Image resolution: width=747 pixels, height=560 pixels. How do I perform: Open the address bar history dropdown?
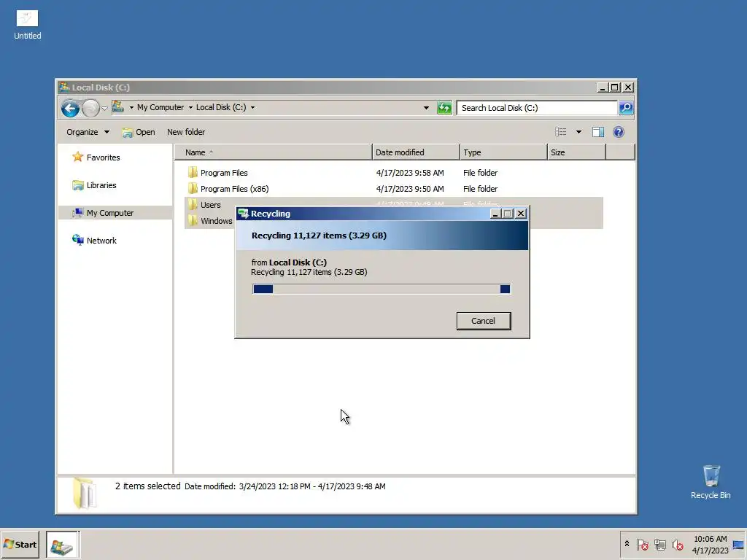click(426, 108)
